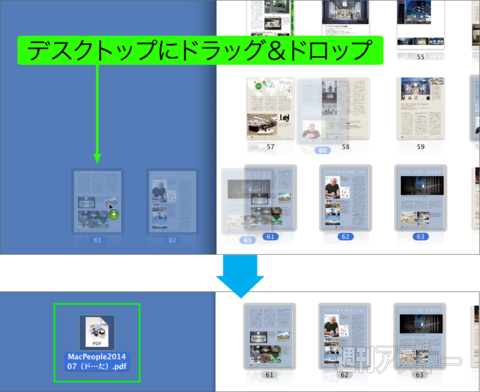Select the MacPeople2014 PDF file icon on desktop
480x392 pixels.
coord(97,332)
